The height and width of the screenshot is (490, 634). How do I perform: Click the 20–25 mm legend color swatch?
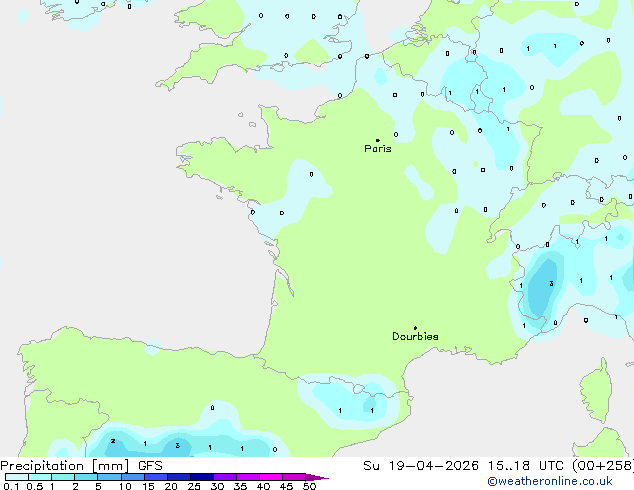tap(179, 477)
